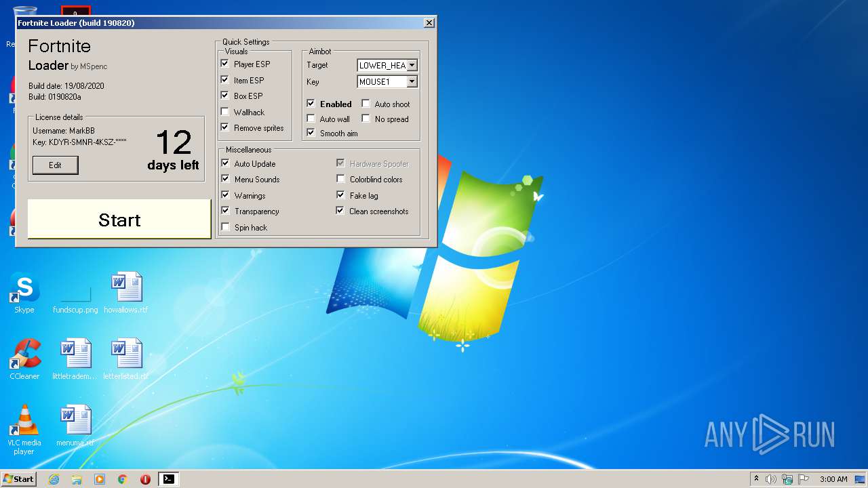
Task: Click the license key 'KDYR-SMNR-4KSZ' text
Action: pyautogui.click(x=79, y=142)
